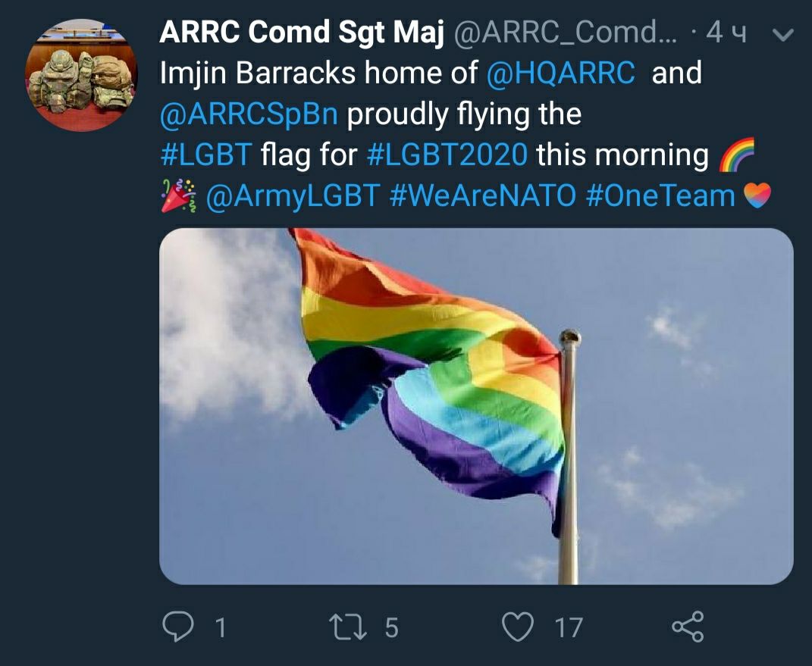This screenshot has width=812, height=666.
Task: Tap the #LGBT2020 hashtag
Action: (x=447, y=155)
